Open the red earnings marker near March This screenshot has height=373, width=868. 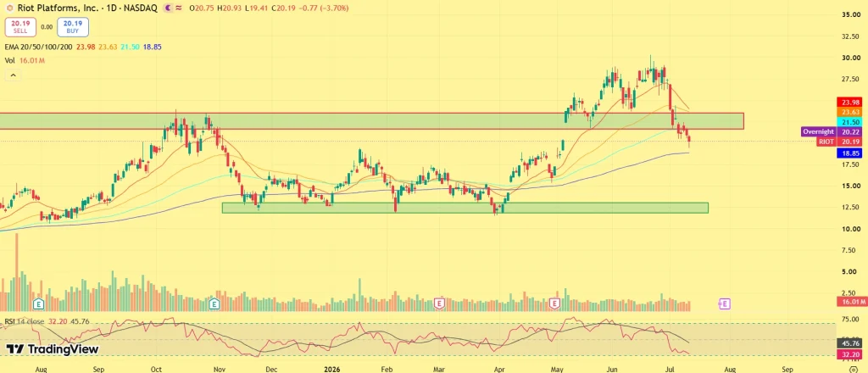[440, 303]
